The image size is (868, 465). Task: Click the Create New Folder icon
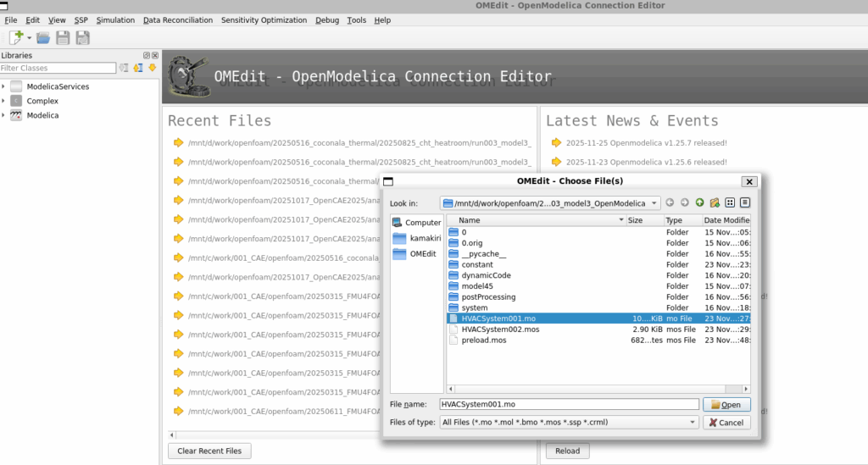(x=715, y=202)
